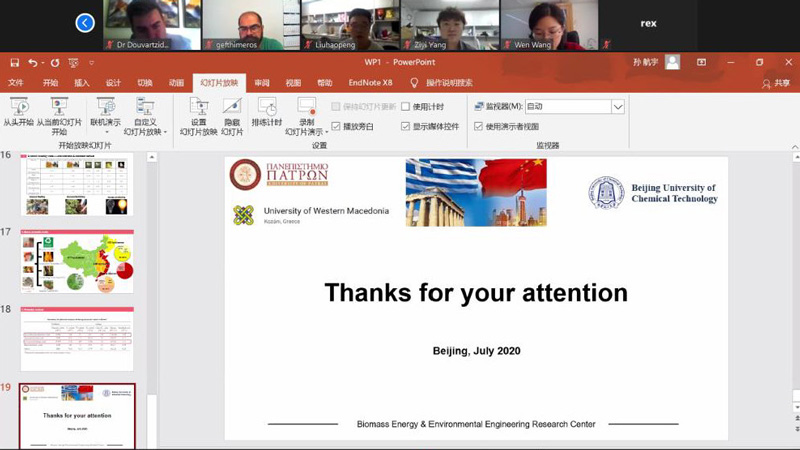The height and width of the screenshot is (450, 800).
Task: Open Rehearse Timings (排练计时)
Action: click(267, 108)
